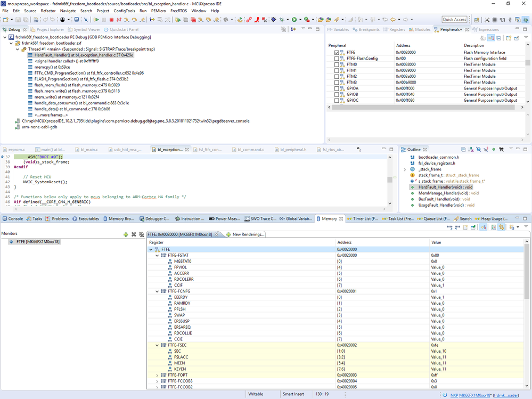Click the Step Over toolbar icon
This screenshot has width=532, height=399.
(134, 20)
